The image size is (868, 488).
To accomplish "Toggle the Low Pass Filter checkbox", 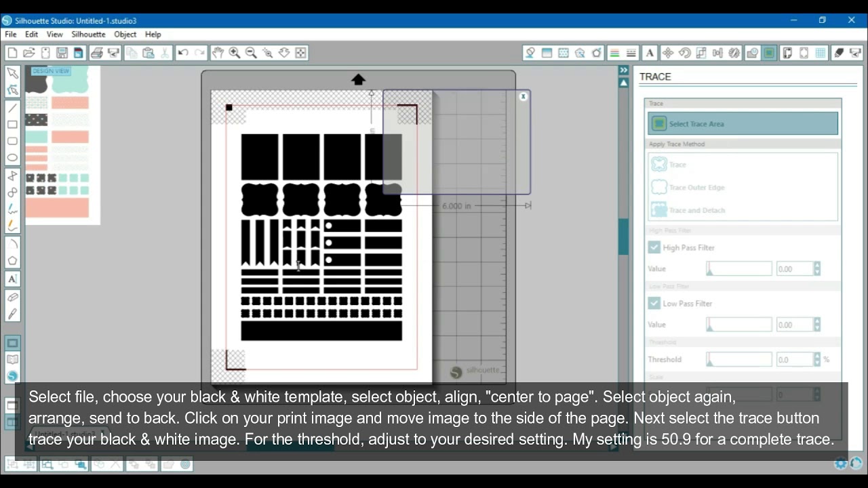I will 654,304.
